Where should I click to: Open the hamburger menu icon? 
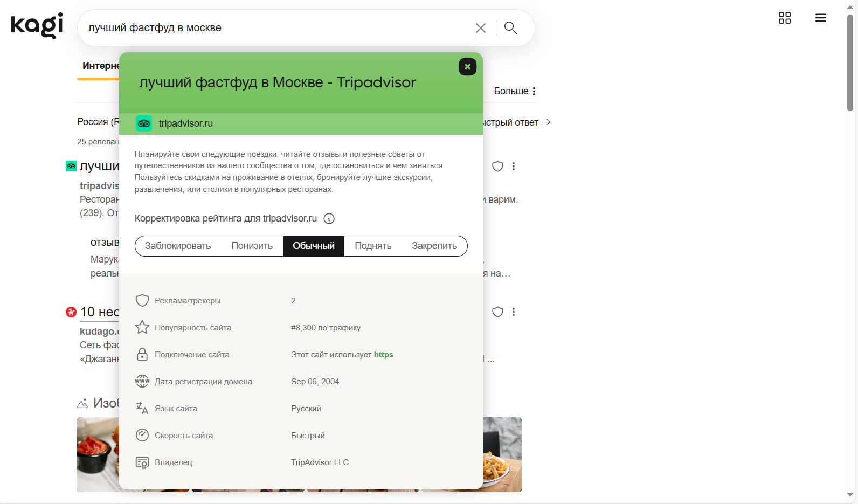[821, 18]
